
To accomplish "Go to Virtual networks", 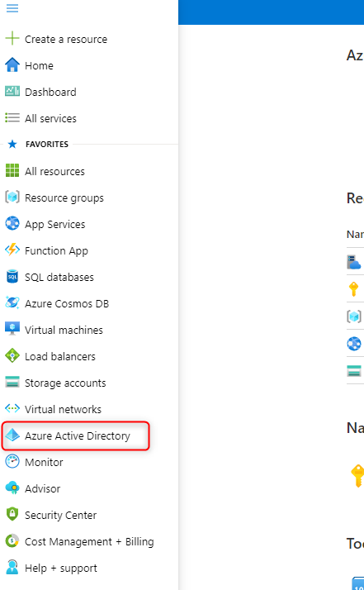I will [63, 409].
